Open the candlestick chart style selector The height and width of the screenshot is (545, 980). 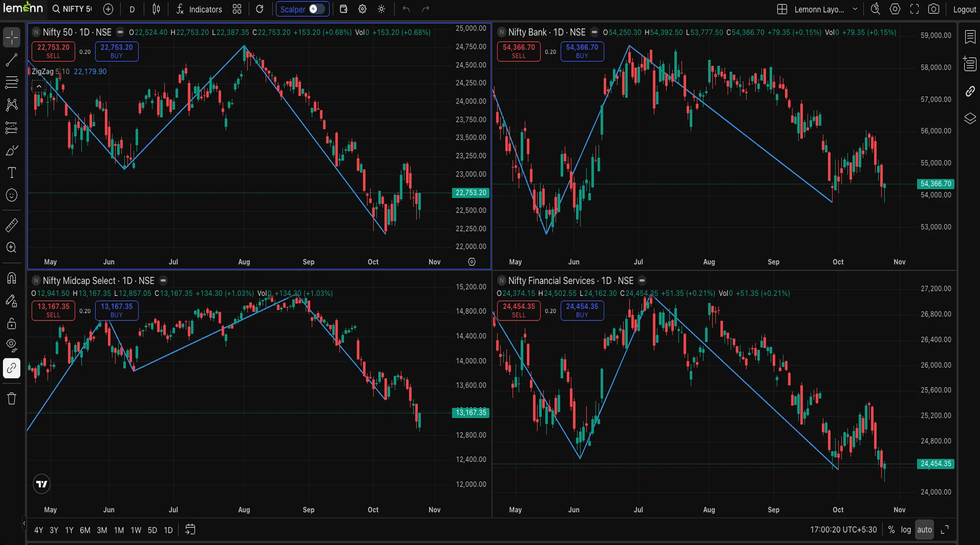point(156,9)
